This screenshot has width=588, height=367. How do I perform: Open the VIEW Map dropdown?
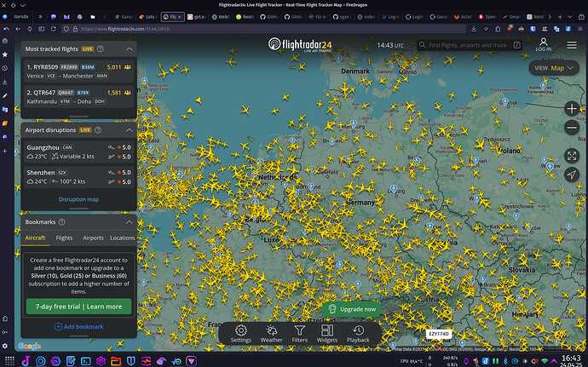pos(554,68)
